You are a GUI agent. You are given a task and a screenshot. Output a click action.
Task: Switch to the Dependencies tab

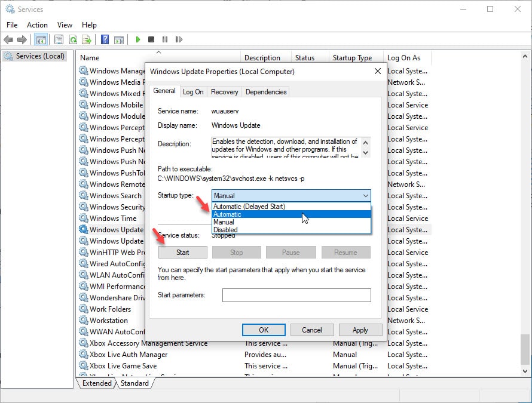point(266,92)
